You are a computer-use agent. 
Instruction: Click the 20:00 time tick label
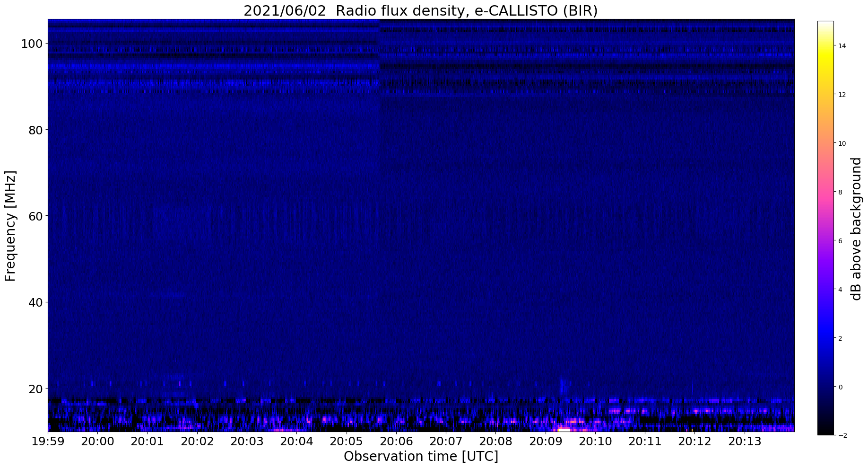97,442
